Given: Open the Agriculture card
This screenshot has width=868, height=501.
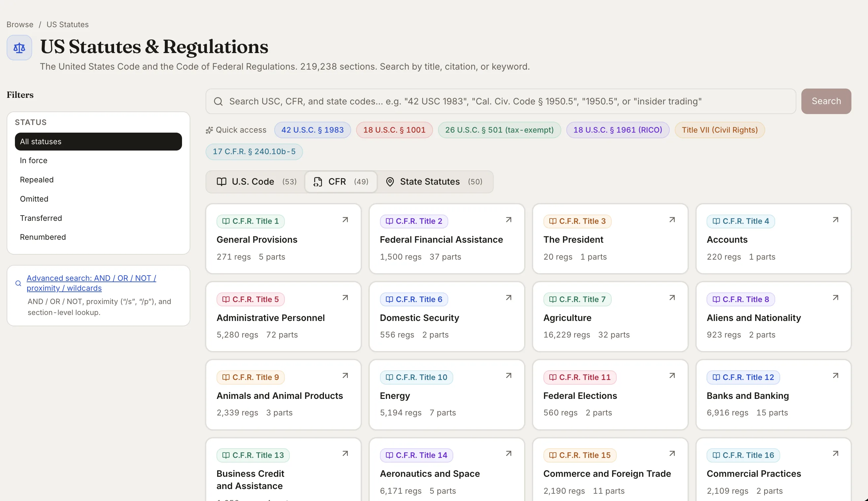Looking at the screenshot, I should pyautogui.click(x=610, y=317).
